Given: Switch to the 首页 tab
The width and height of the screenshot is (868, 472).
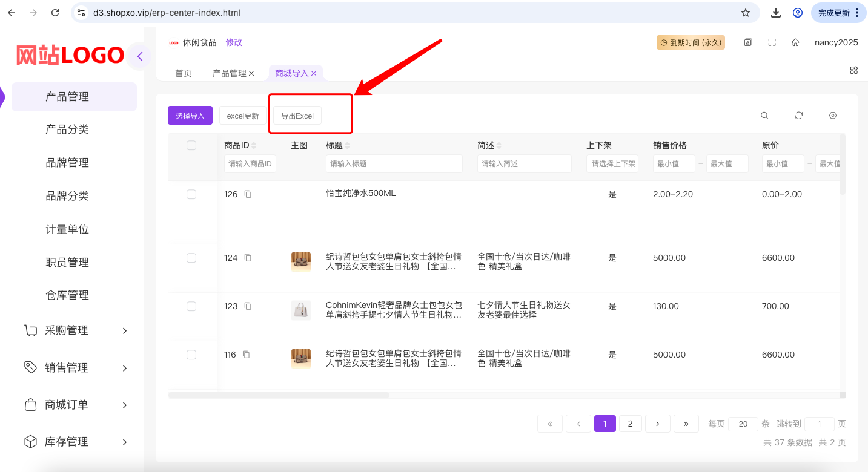Looking at the screenshot, I should click(x=184, y=73).
